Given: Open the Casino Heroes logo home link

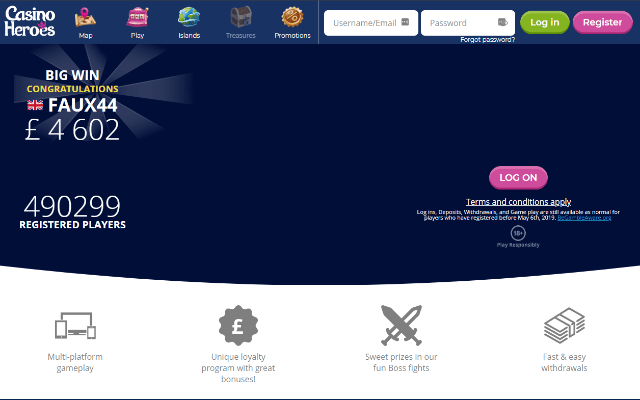Looking at the screenshot, I should tap(29, 21).
